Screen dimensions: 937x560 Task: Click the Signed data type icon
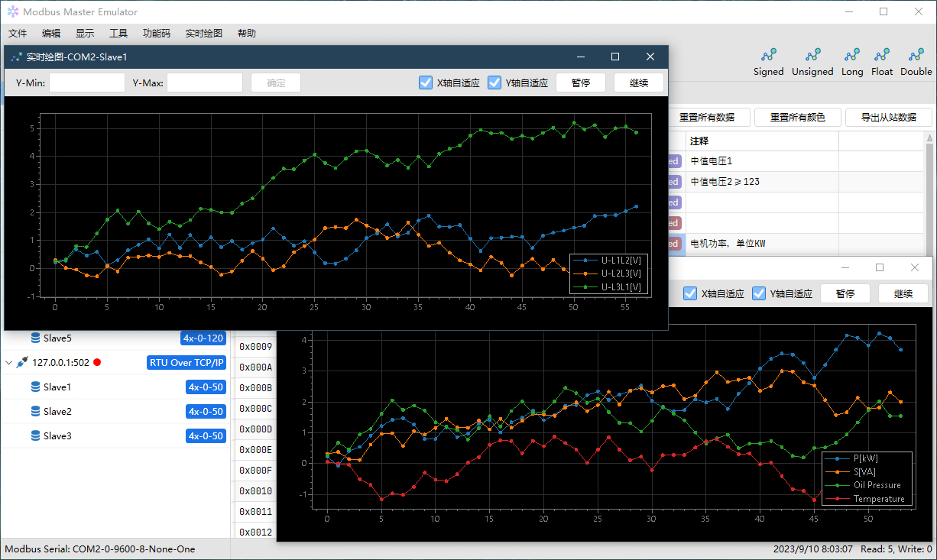[768, 55]
